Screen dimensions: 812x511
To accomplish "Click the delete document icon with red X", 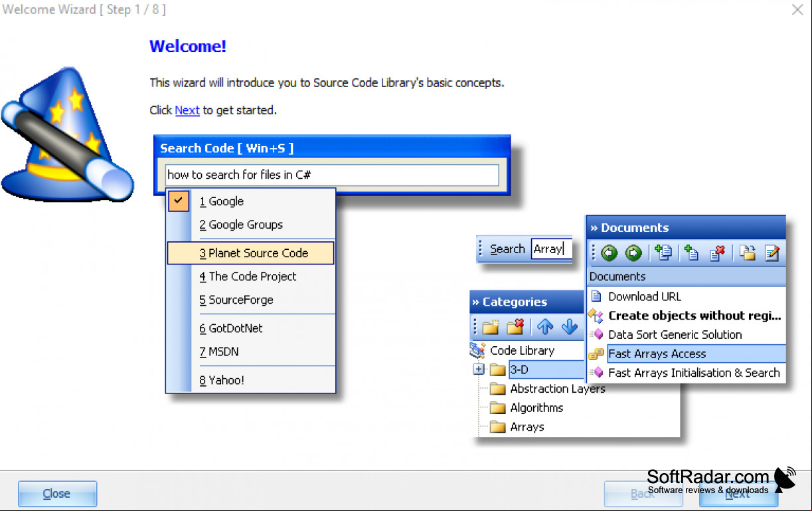I will point(717,253).
